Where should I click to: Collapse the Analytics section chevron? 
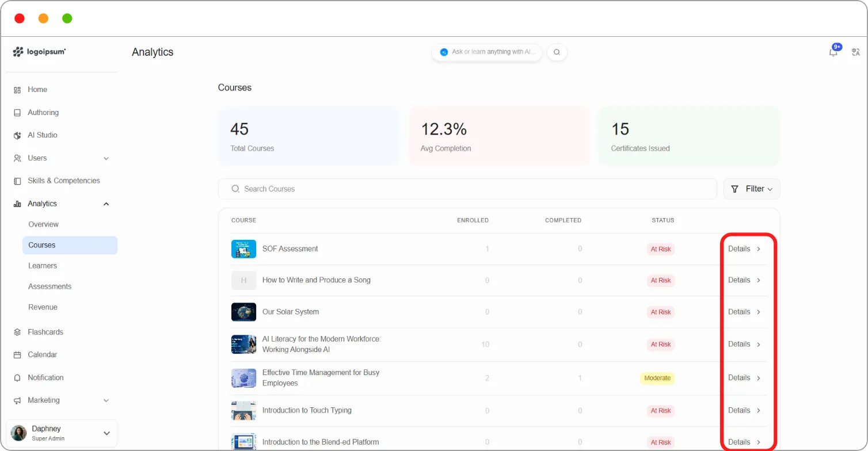pos(106,204)
